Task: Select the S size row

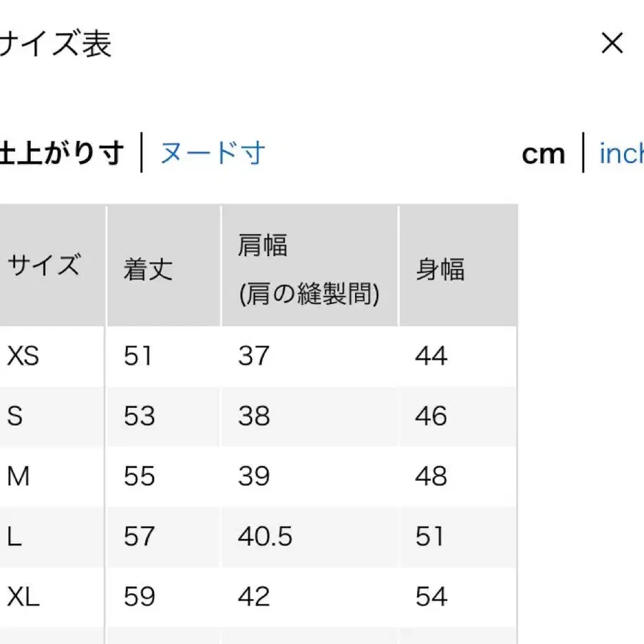Action: [x=14, y=416]
